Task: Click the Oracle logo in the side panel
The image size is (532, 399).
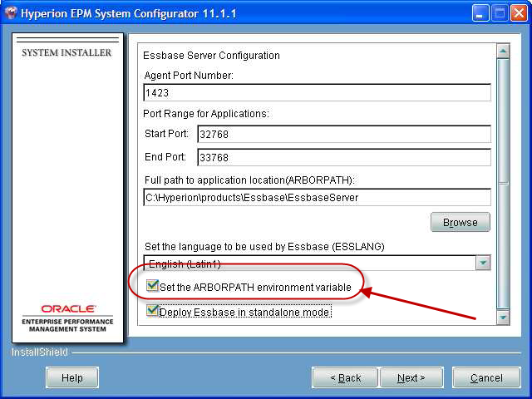Action: [68, 308]
